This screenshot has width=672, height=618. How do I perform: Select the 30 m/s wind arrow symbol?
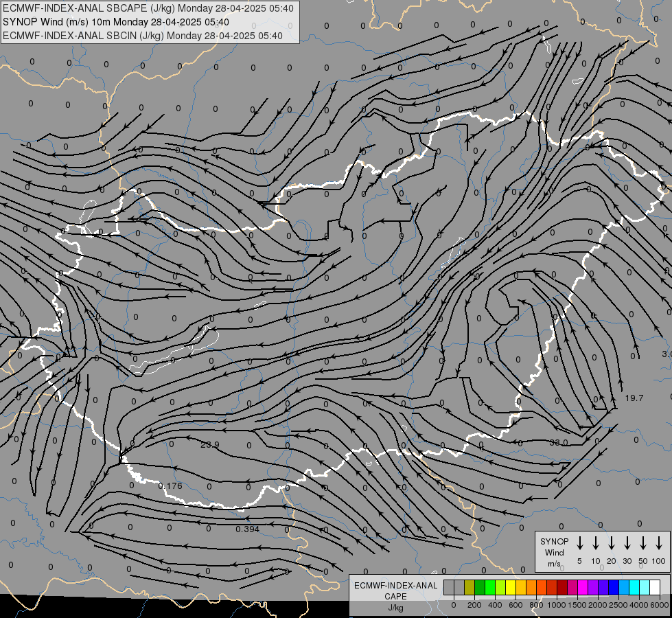627,542
